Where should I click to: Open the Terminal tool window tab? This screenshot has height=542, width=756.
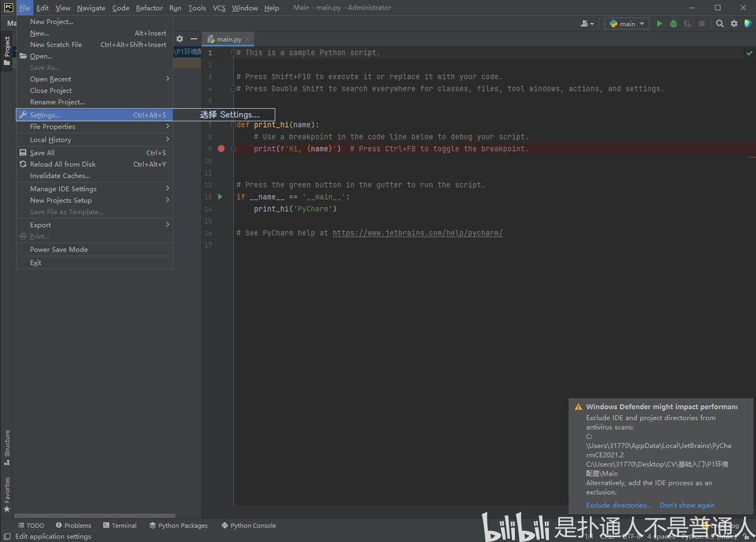(120, 525)
